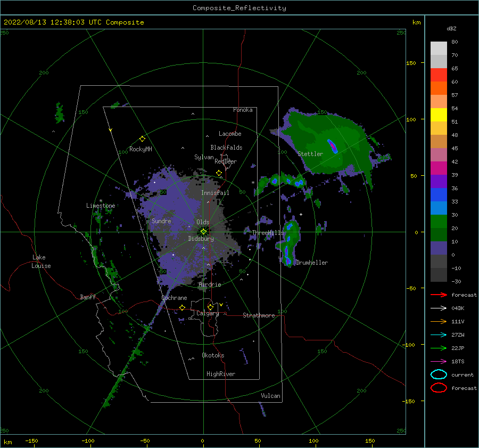Click the storm cell core beside Drumheller
This screenshot has height=448, width=479.
(x=287, y=260)
